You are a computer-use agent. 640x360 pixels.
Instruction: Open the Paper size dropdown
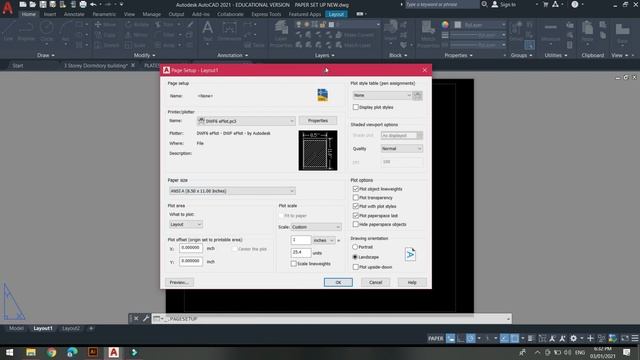(x=232, y=191)
